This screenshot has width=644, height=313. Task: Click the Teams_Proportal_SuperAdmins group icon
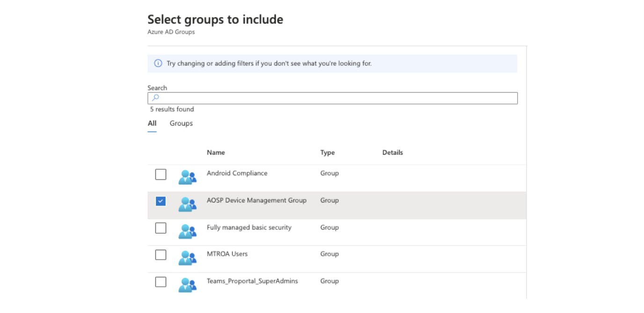click(x=187, y=285)
